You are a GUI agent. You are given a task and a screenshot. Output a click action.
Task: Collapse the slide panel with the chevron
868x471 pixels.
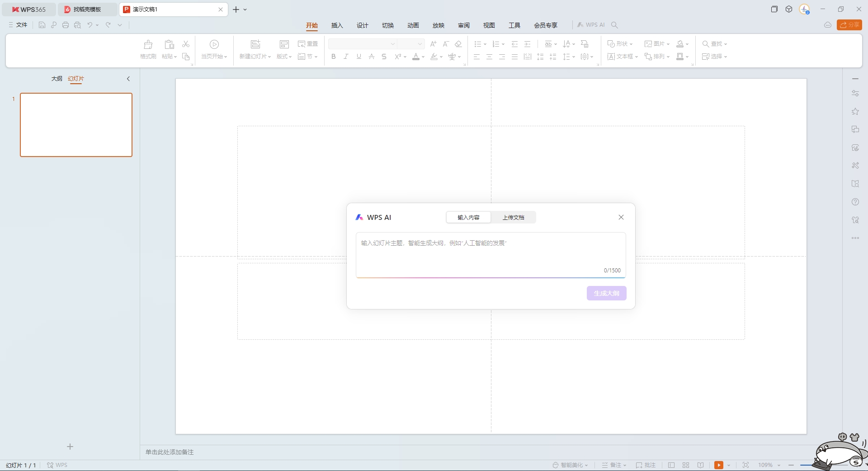128,79
